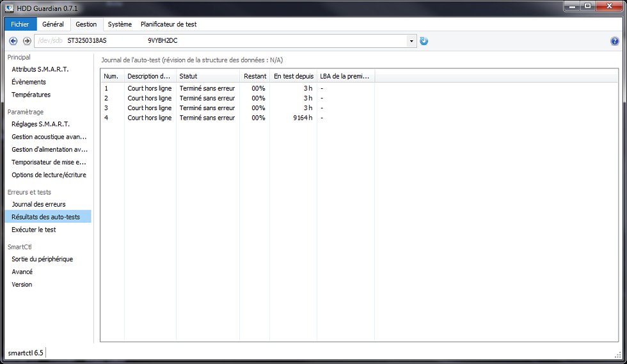Select self-test row number 1
627x364 pixels.
(x=237, y=88)
